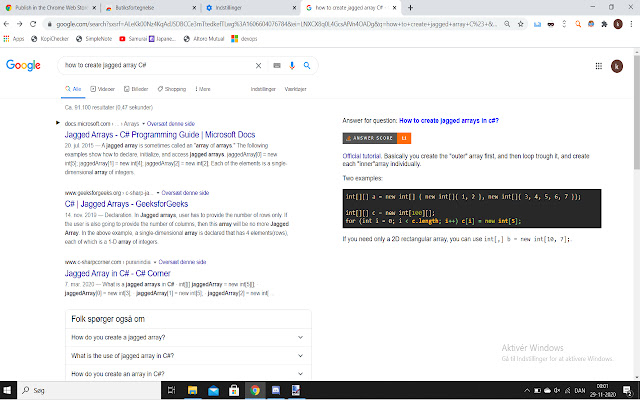Switch input language DAN in tray

click(x=580, y=391)
